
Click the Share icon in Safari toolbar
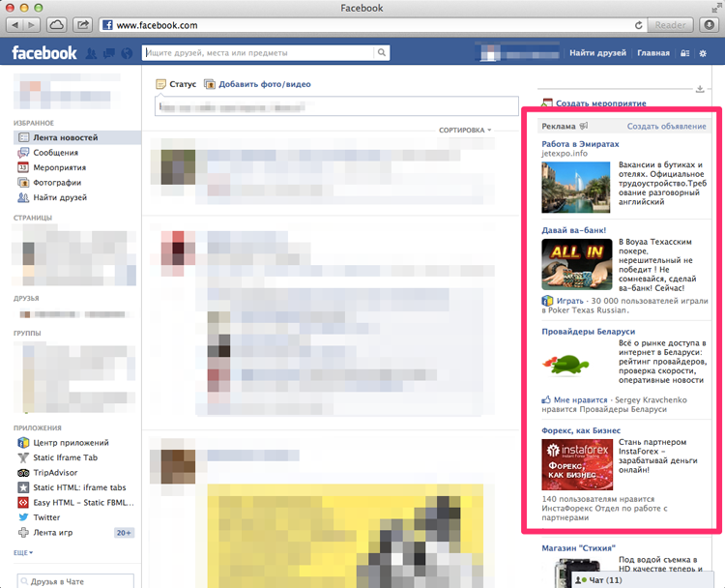(x=83, y=25)
